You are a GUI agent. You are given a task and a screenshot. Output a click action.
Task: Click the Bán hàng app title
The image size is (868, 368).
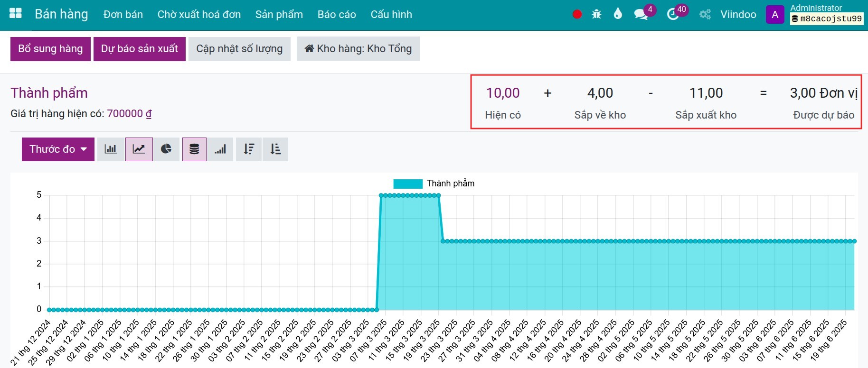61,14
